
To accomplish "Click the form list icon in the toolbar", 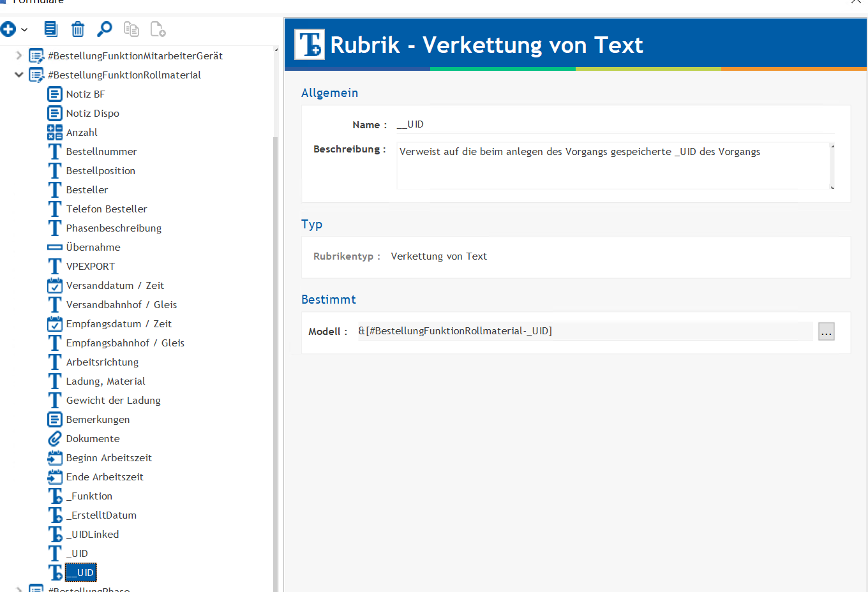I will coord(51,29).
